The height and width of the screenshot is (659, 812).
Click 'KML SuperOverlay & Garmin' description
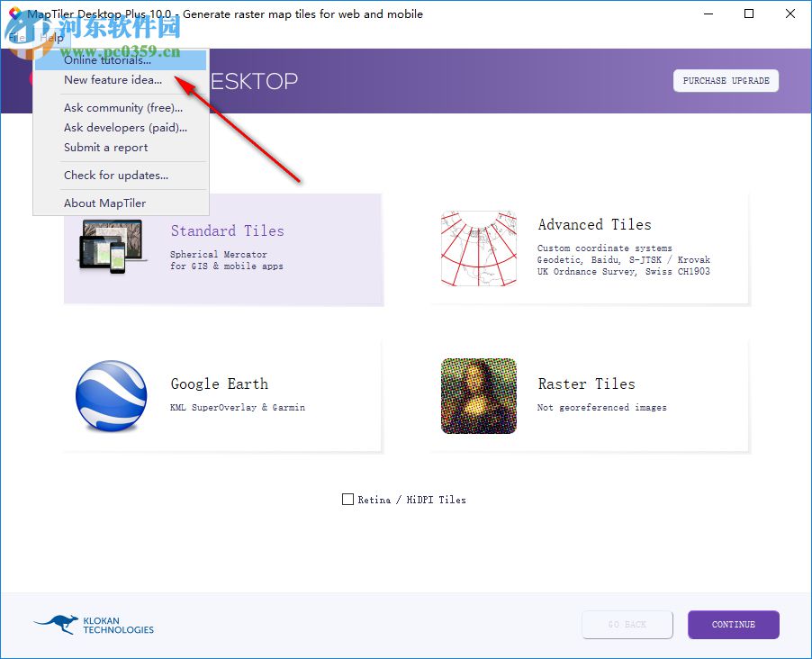pos(238,407)
